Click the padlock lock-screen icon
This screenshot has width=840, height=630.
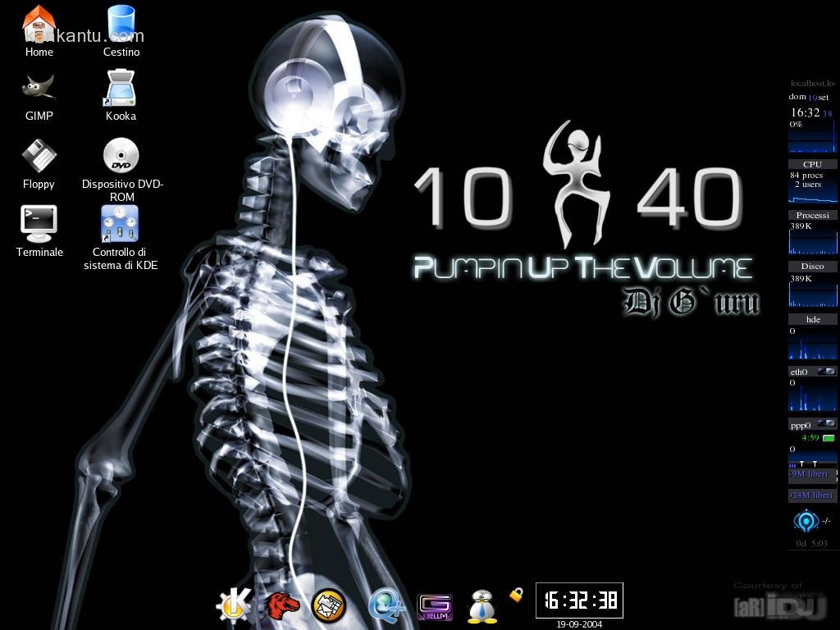click(516, 595)
